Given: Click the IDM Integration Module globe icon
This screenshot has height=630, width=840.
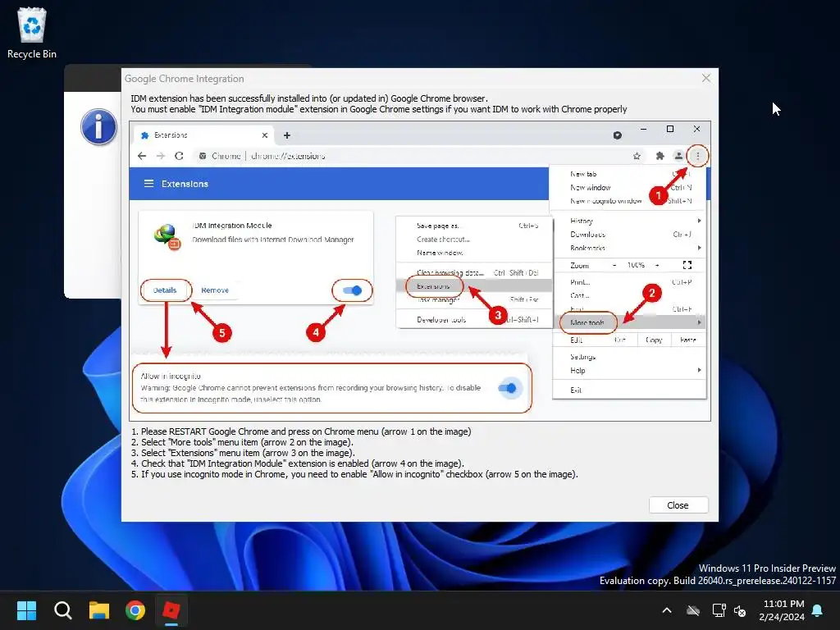Looking at the screenshot, I should [167, 237].
